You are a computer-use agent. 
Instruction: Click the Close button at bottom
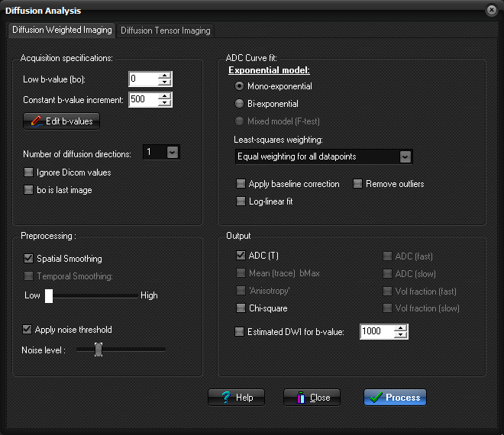pos(312,398)
